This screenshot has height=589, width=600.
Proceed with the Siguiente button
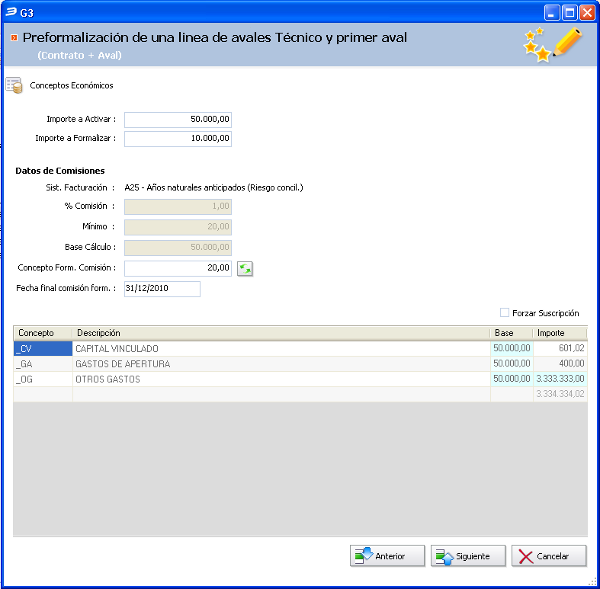468,556
